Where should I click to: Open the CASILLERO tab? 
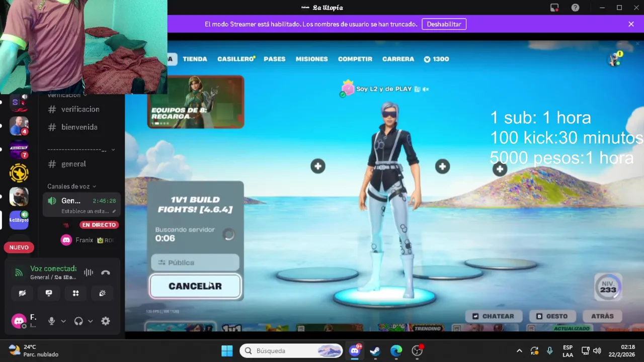pyautogui.click(x=235, y=59)
